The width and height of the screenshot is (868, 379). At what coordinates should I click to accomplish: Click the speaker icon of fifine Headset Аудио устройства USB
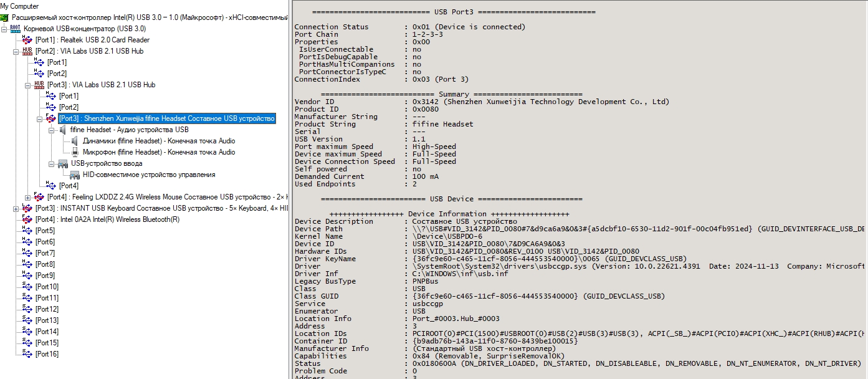(63, 130)
